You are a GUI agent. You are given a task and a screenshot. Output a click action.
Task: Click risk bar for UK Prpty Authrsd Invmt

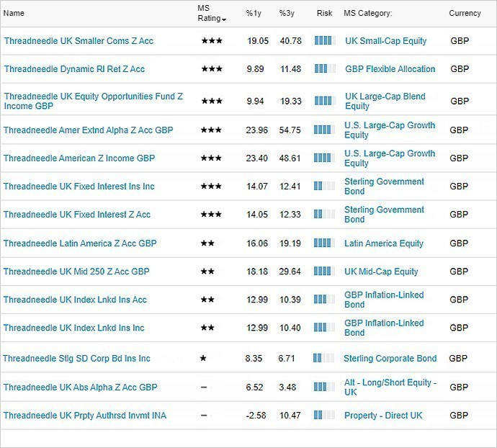point(324,415)
